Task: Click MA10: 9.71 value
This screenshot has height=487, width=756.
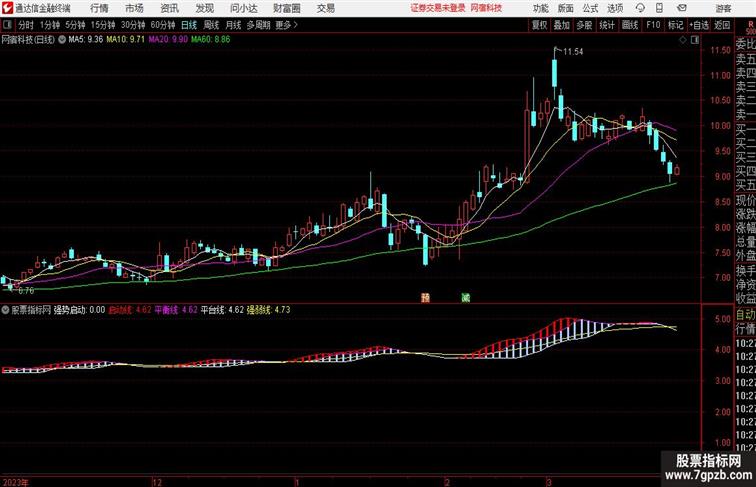Action: (x=125, y=40)
